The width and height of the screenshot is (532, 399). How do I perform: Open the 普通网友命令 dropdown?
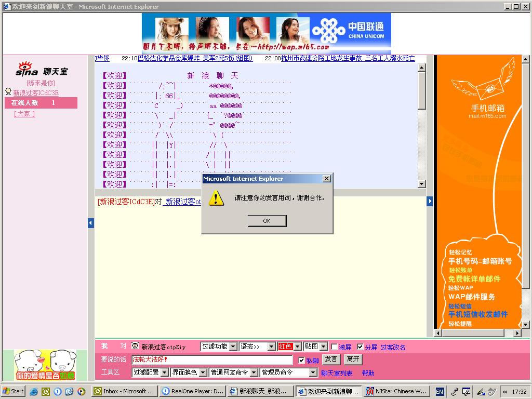point(233,373)
